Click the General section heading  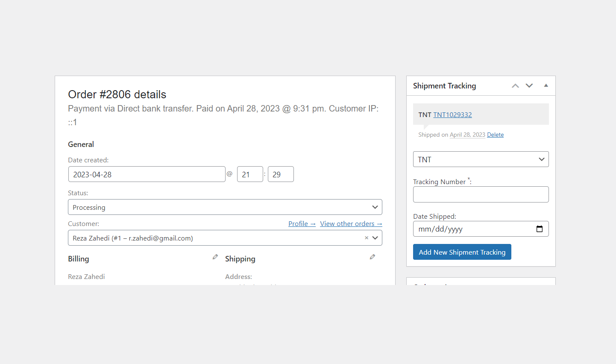coord(81,144)
